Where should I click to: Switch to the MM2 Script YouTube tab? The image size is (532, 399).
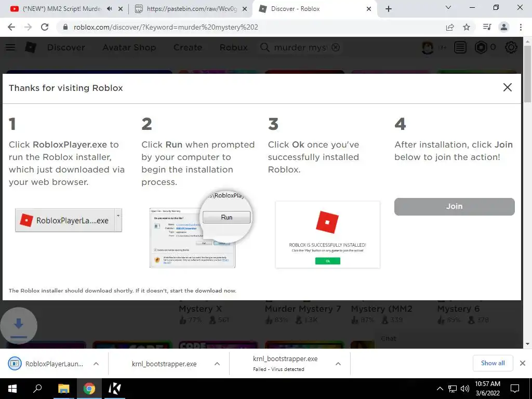click(x=61, y=9)
